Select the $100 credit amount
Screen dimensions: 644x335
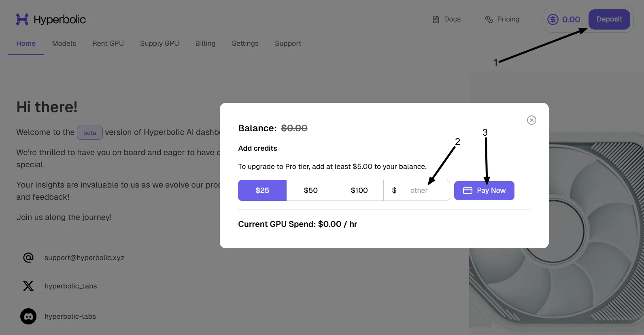359,190
